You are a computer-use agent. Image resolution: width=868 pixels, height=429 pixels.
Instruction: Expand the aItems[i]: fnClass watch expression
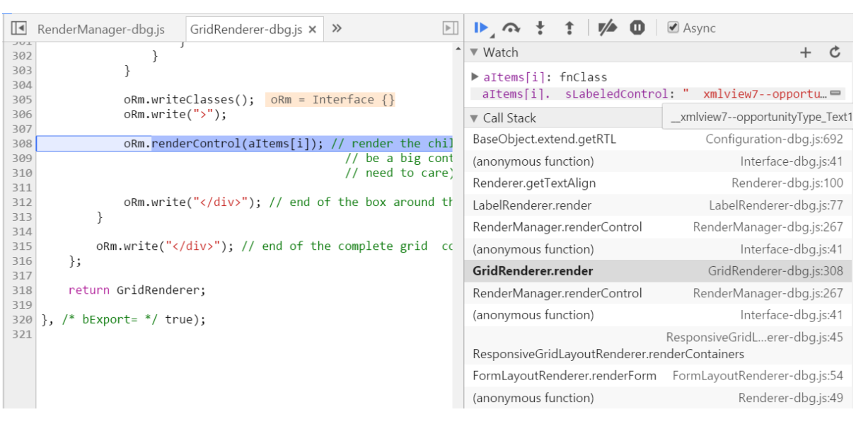tap(476, 76)
